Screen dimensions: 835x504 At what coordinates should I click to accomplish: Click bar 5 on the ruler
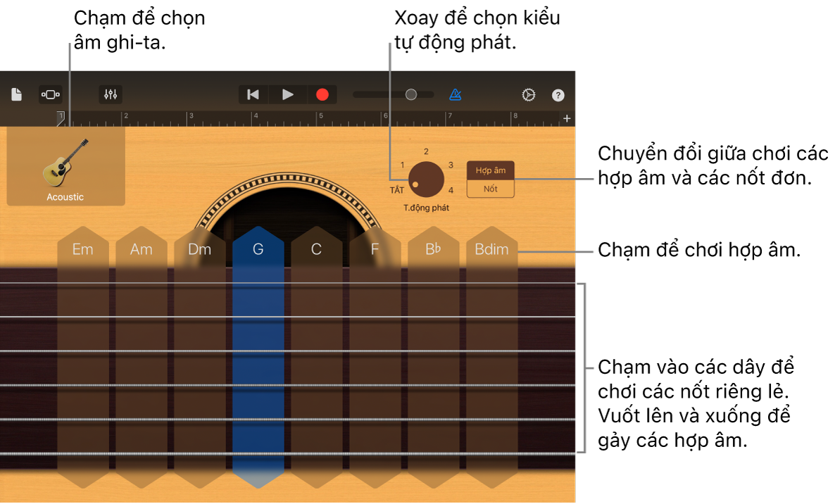pos(321,118)
